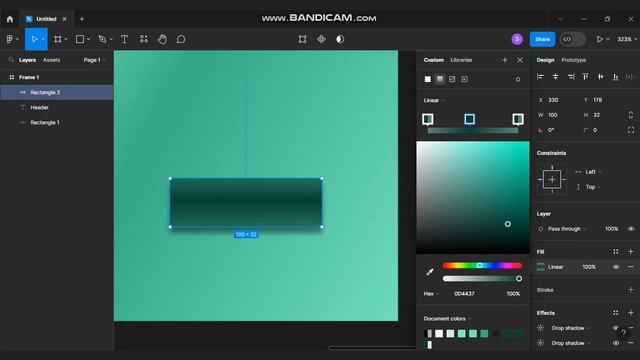Expand the Document colors dropdown
640x360 pixels.
click(447, 318)
